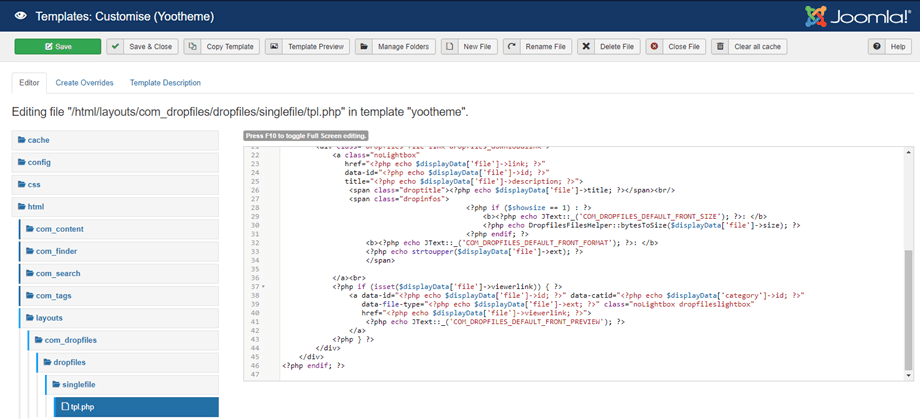Screen dimensions: 920x419
Task: Click the Rename File arrow icon
Action: (512, 47)
